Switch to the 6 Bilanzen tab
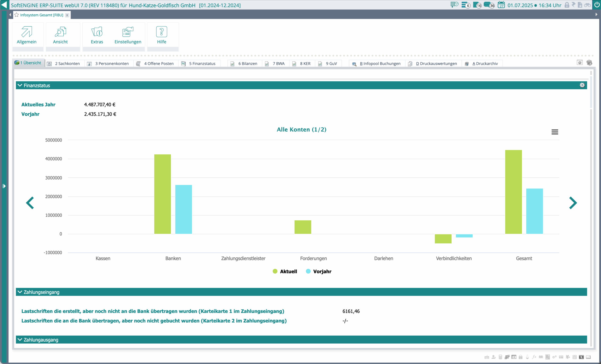Image resolution: width=601 pixels, height=364 pixels. 245,64
